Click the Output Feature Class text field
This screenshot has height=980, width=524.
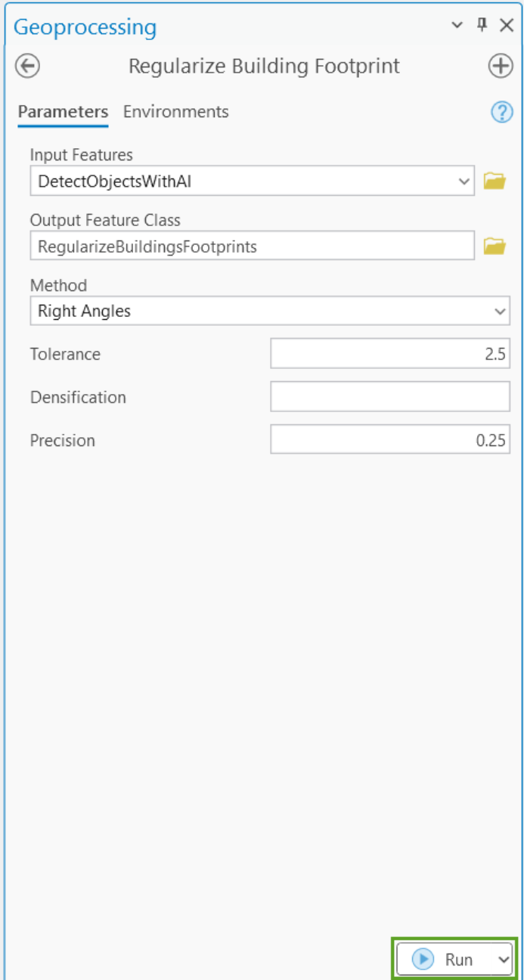pyautogui.click(x=252, y=247)
